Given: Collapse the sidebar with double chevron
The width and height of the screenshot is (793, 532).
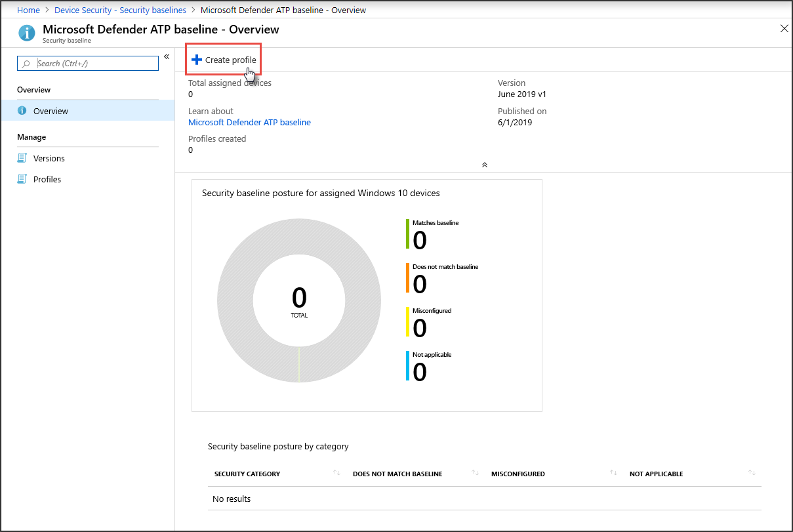Looking at the screenshot, I should (167, 57).
